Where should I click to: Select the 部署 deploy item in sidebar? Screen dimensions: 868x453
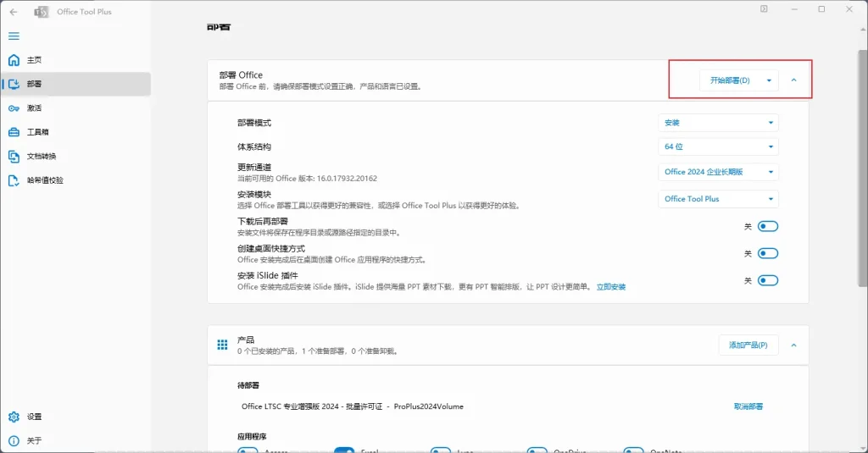(x=75, y=84)
